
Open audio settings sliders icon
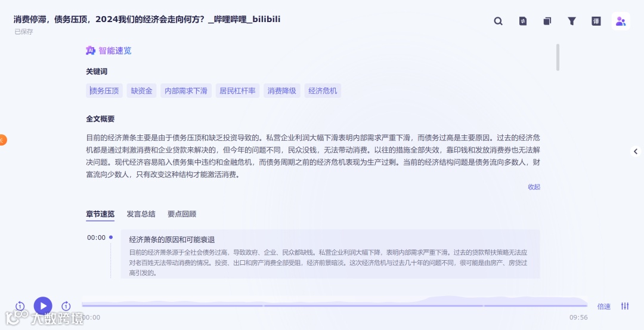(625, 306)
